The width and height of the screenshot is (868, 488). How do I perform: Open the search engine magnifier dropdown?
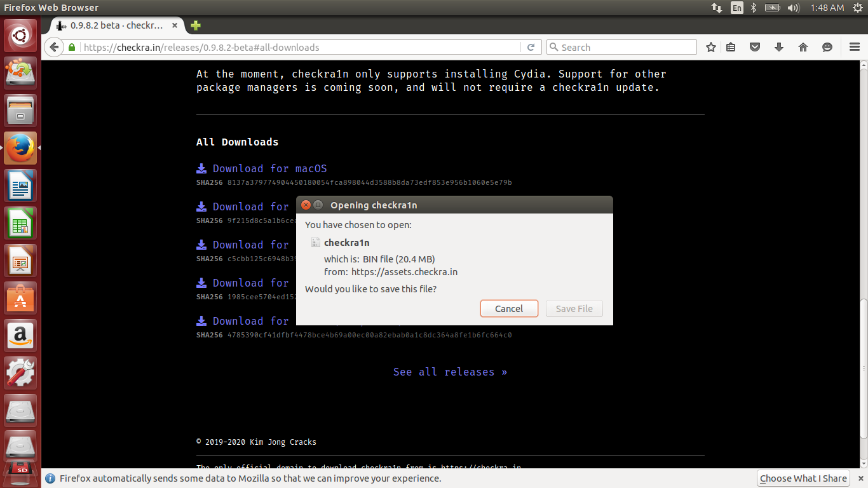553,47
